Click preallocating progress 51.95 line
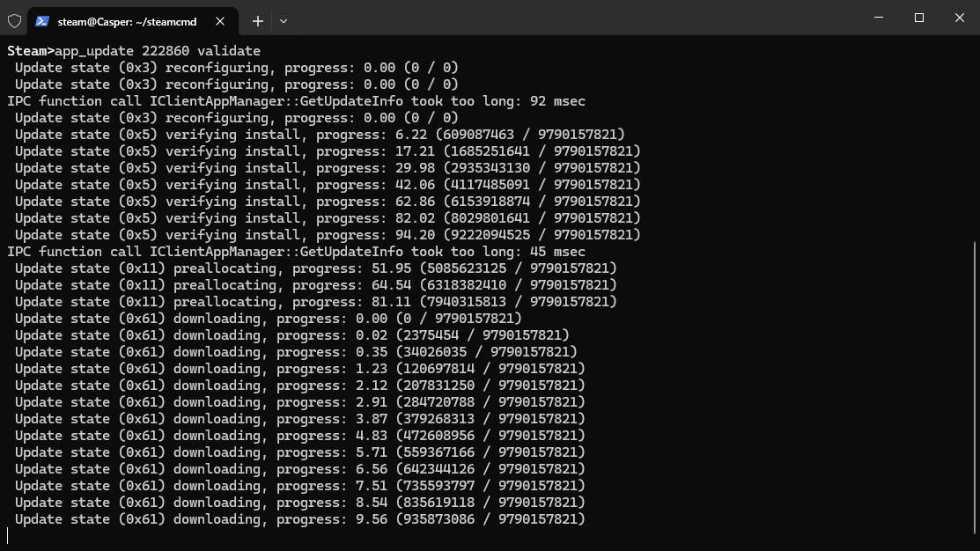Screen dimensions: 980x551 (316, 268)
